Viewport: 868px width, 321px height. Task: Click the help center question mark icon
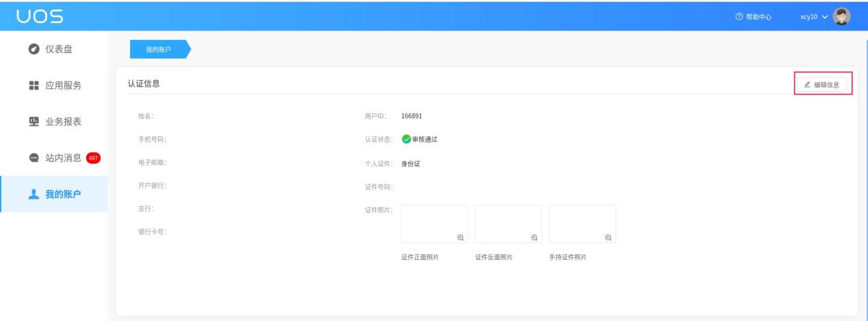pos(740,17)
